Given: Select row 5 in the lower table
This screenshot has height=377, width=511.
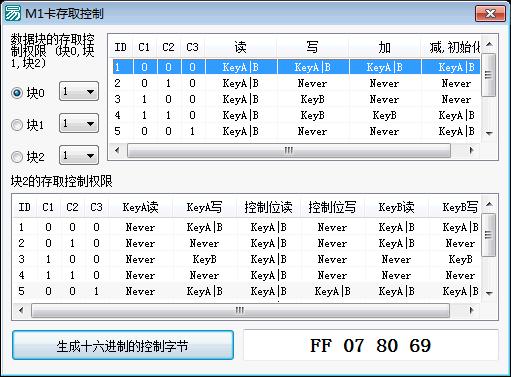Looking at the screenshot, I should pyautogui.click(x=248, y=291).
